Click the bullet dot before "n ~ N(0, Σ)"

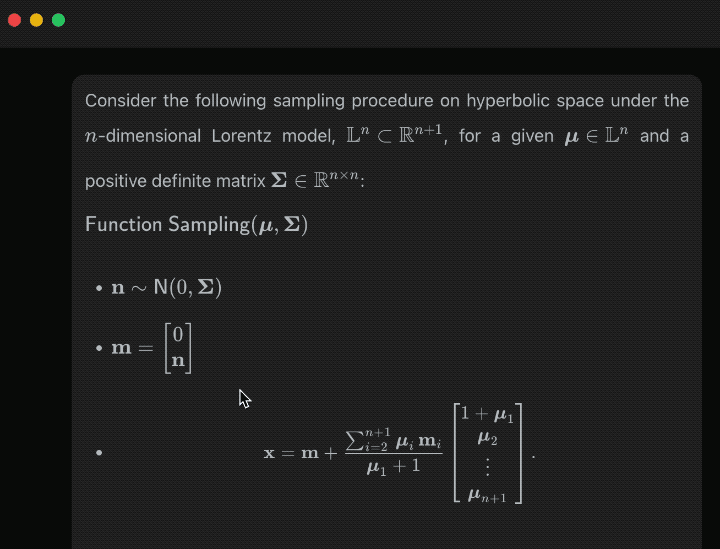tap(99, 289)
